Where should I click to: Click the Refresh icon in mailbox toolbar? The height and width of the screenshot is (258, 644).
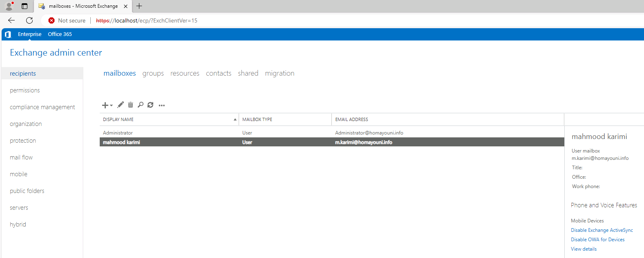(x=150, y=105)
